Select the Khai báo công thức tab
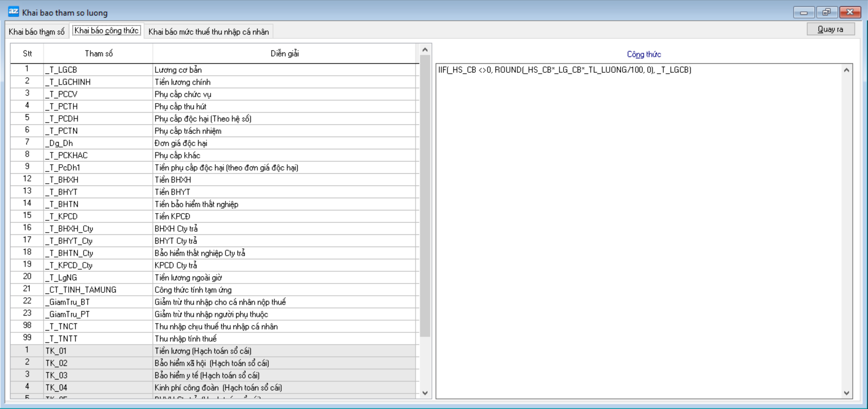Image resolution: width=868 pixels, height=409 pixels. [x=106, y=31]
